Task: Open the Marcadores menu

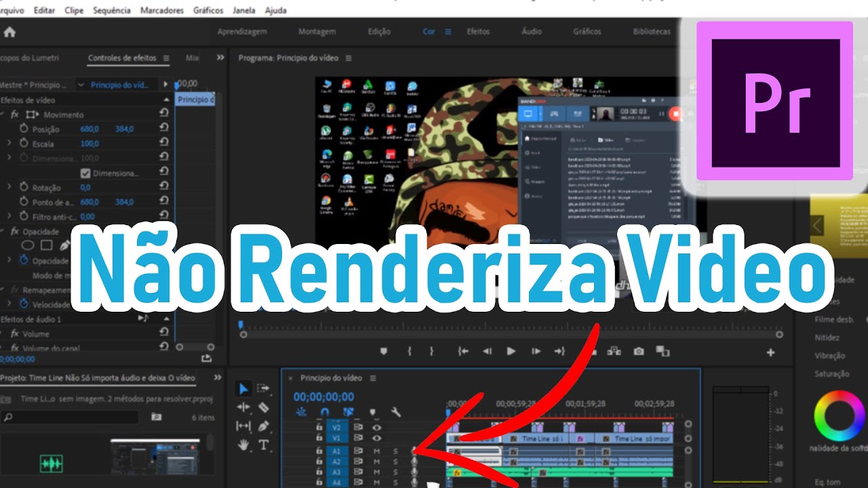Action: pyautogui.click(x=162, y=11)
